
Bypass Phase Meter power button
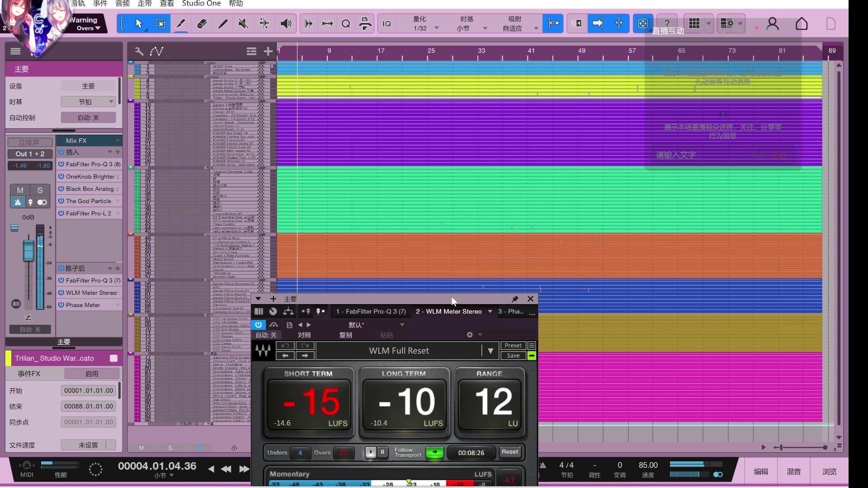coord(61,305)
